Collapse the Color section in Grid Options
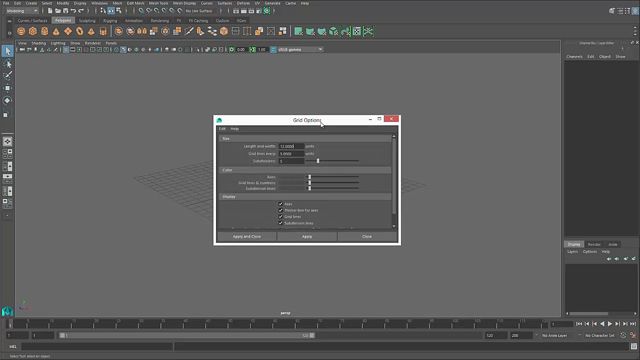 305,170
